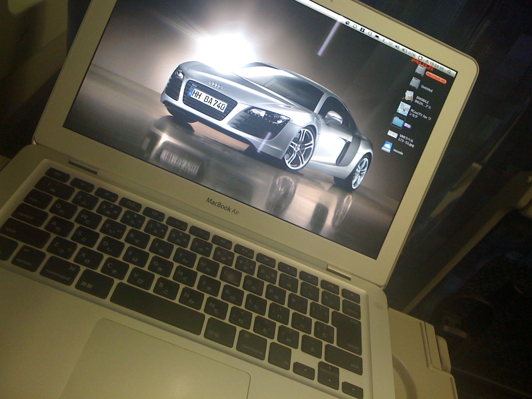Screen dimensions: 532x399
Task: Click the blue square menu bar icon
Action: click(x=362, y=30)
